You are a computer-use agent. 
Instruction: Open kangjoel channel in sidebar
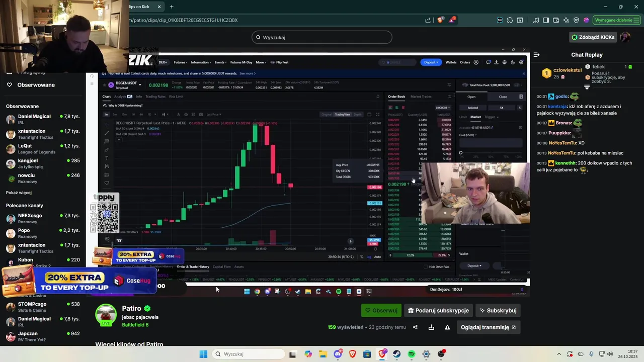coord(43,163)
